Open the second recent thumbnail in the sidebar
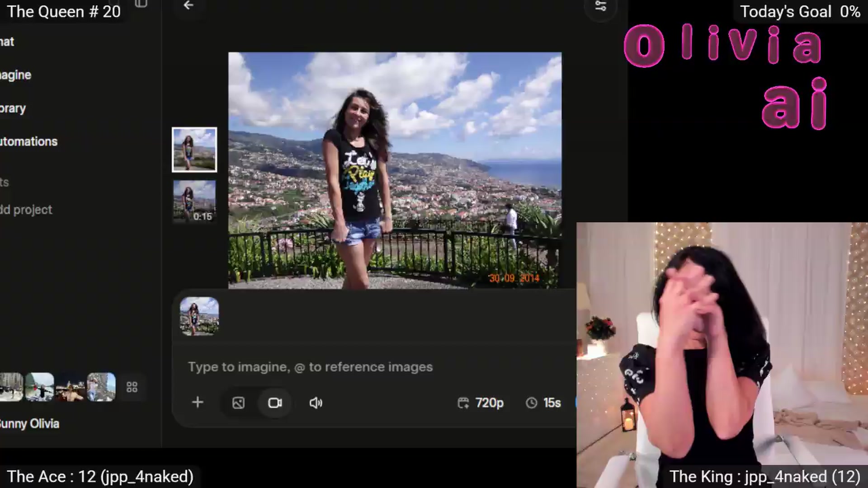 (39, 387)
